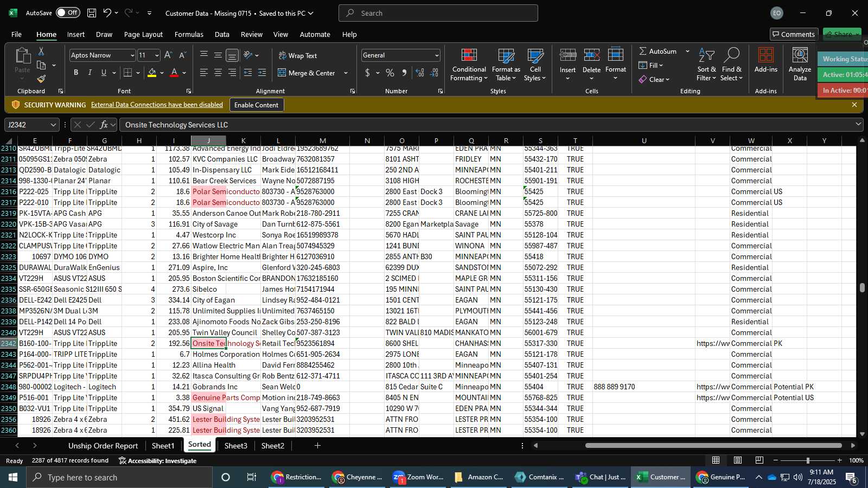Click the Increase Indent icon

(x=262, y=73)
